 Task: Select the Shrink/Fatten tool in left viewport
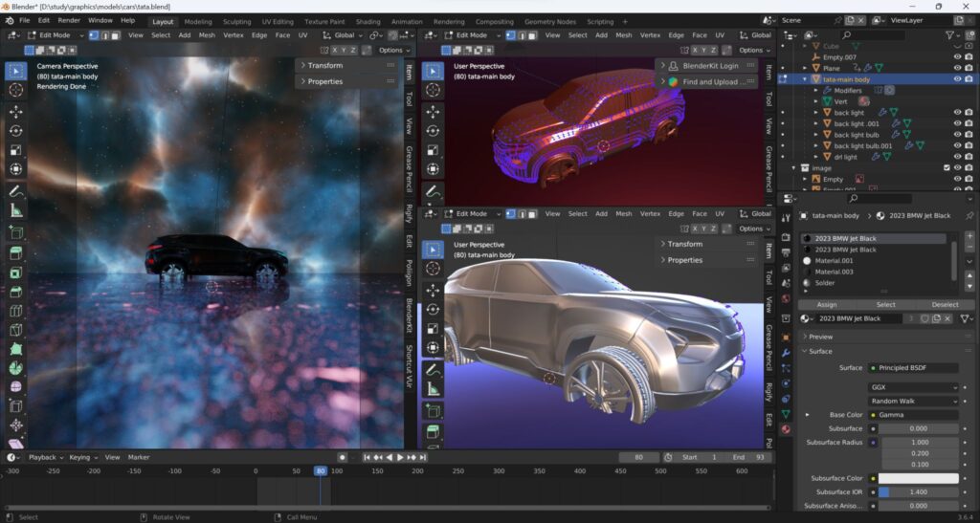16,425
